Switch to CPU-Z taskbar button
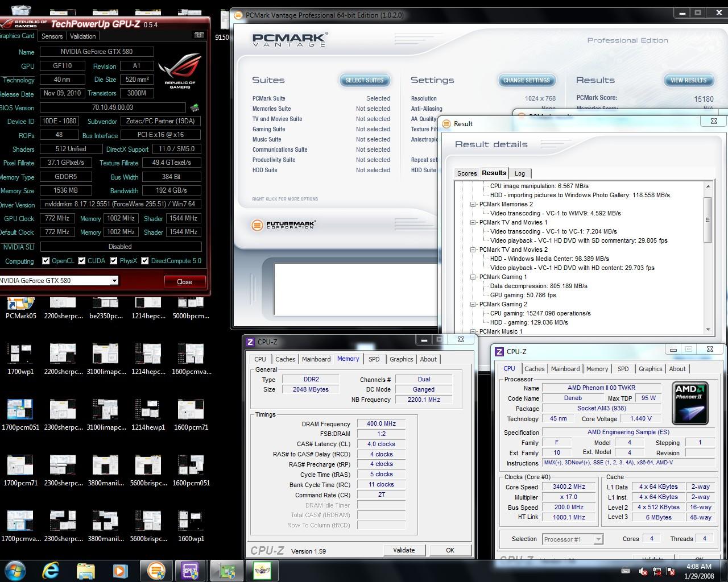Screen dimensions: 728x582 [191, 570]
